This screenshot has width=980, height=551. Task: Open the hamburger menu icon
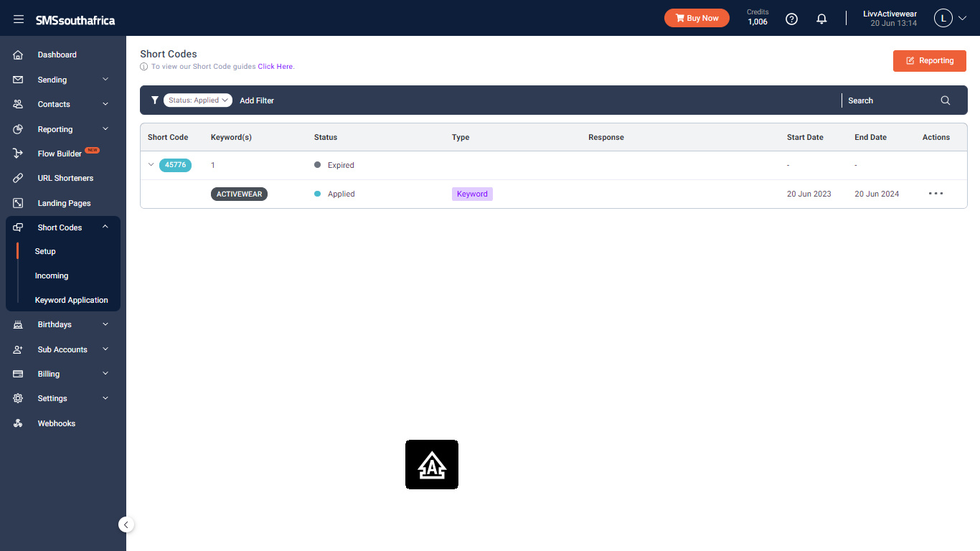click(19, 19)
